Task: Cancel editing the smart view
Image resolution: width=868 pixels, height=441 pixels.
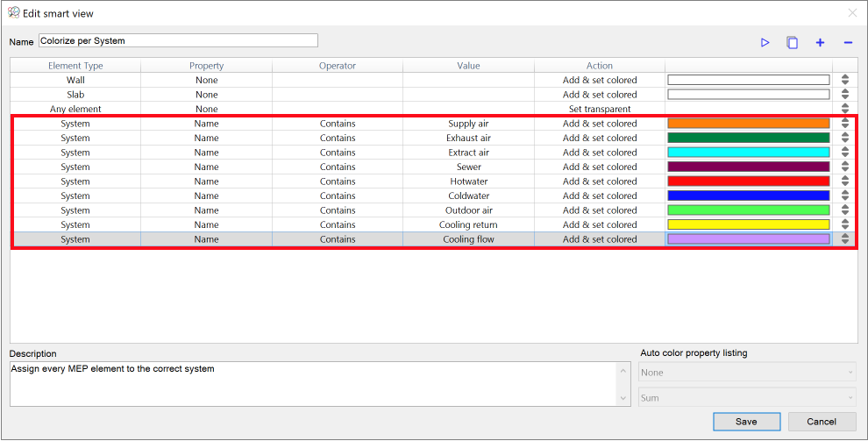Action: point(822,422)
